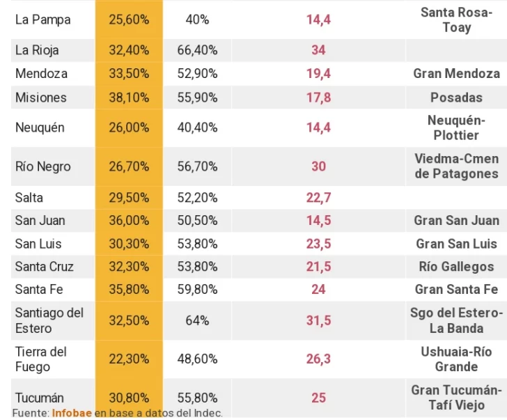Click the Santa Rosa-Toay agglomerate text
This screenshot has height=420, width=507.
click(x=456, y=20)
